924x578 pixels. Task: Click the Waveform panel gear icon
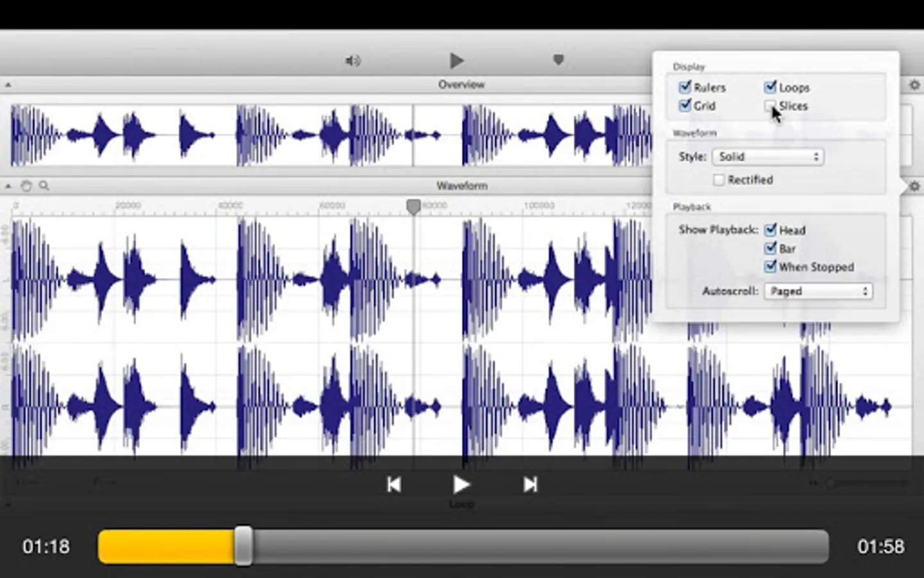pyautogui.click(x=914, y=186)
